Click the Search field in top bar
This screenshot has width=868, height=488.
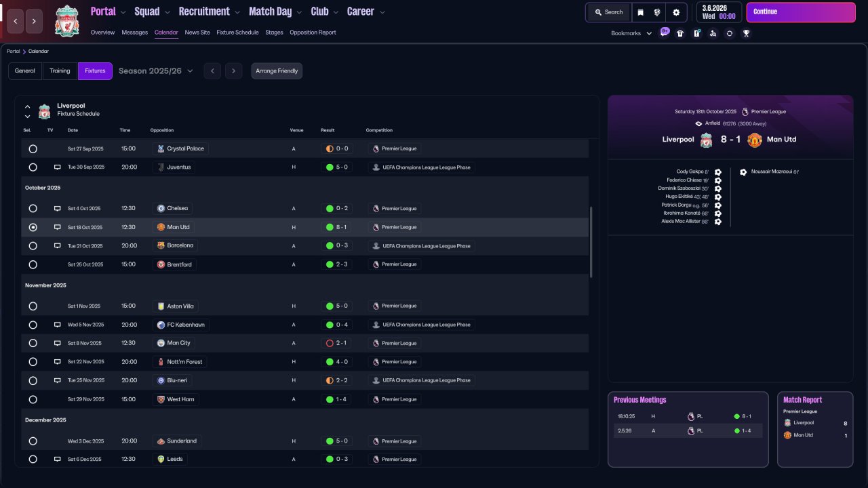(608, 12)
